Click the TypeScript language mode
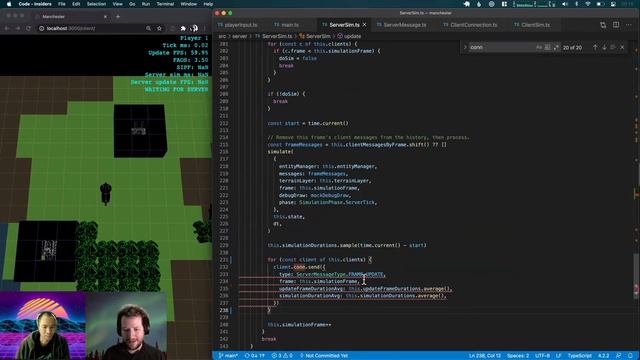Image resolution: width=640 pixels, height=360 pixels. pyautogui.click(x=580, y=356)
